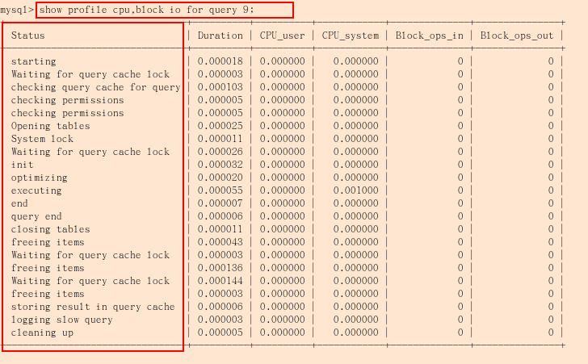Click duration value 0.000136
Screen dimensions: 588x364
click(x=220, y=268)
